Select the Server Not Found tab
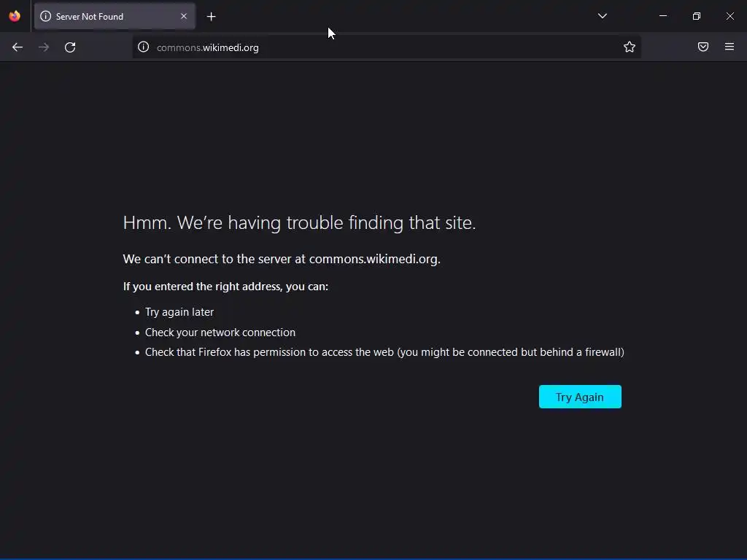The image size is (747, 560). (x=115, y=16)
